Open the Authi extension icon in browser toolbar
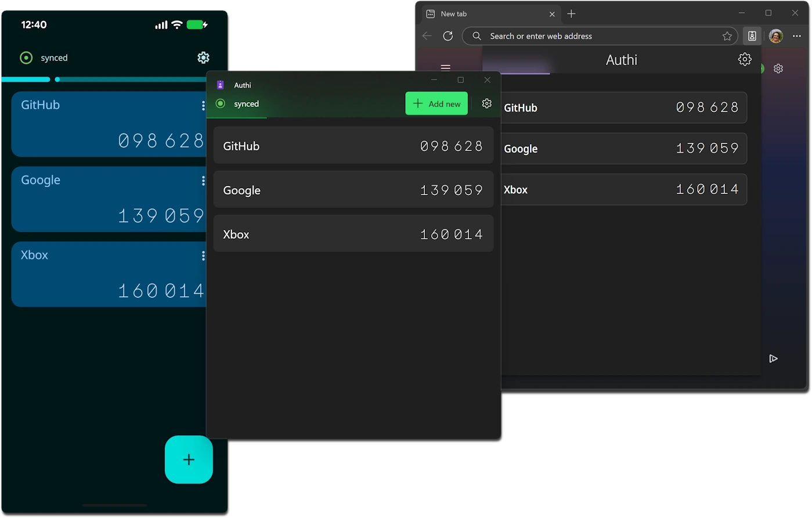The width and height of the screenshot is (812, 518). [x=752, y=36]
